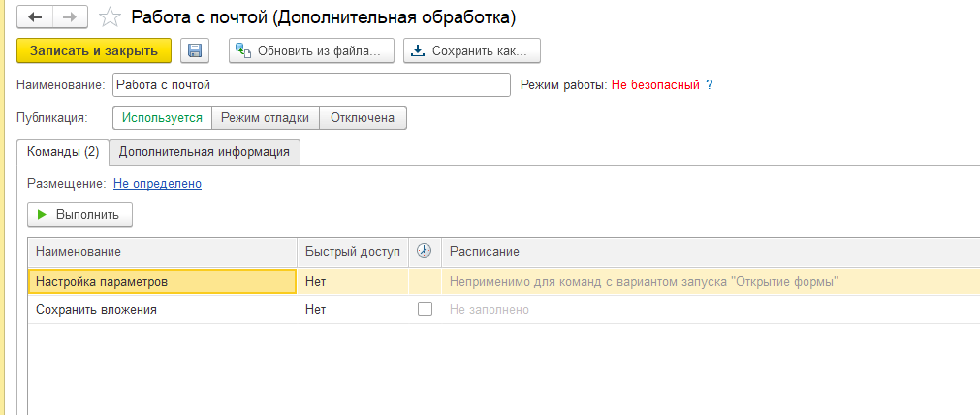Click the back navigation arrow
This screenshot has width=980, height=415.
point(35,17)
